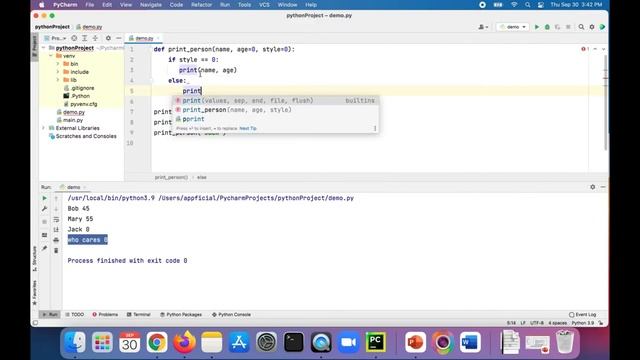Select pprint suggestion in completion list
640x360 pixels.
click(x=275, y=119)
